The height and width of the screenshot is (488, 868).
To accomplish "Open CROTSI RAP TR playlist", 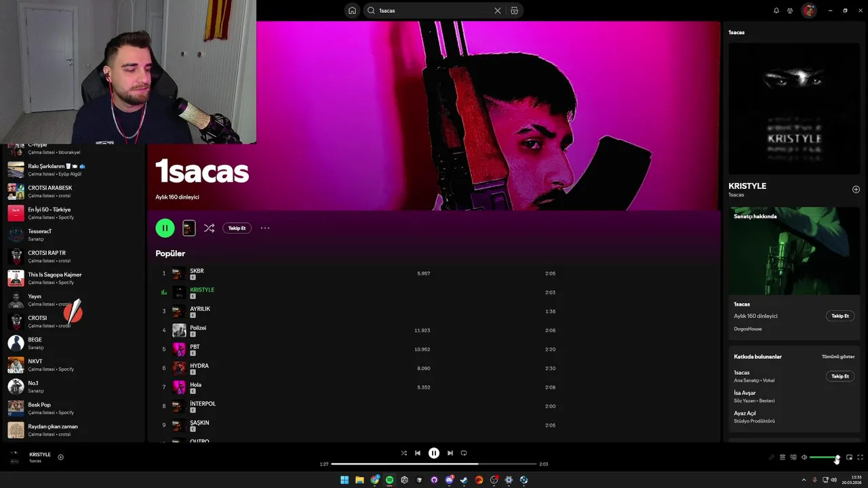I will (x=73, y=256).
